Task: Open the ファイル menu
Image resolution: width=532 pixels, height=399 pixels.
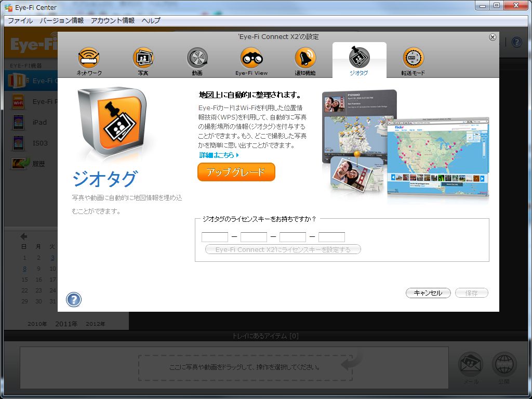Action: 20,20
